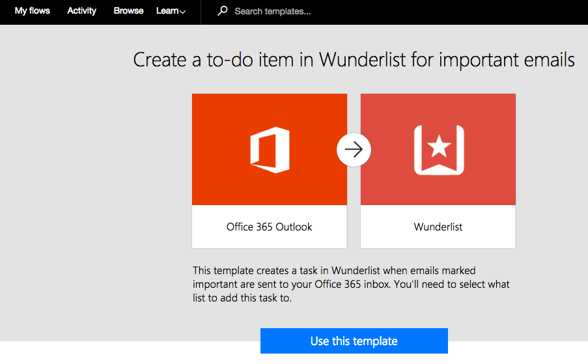Go to the Activity section
The width and height of the screenshot is (588, 364).
click(82, 11)
